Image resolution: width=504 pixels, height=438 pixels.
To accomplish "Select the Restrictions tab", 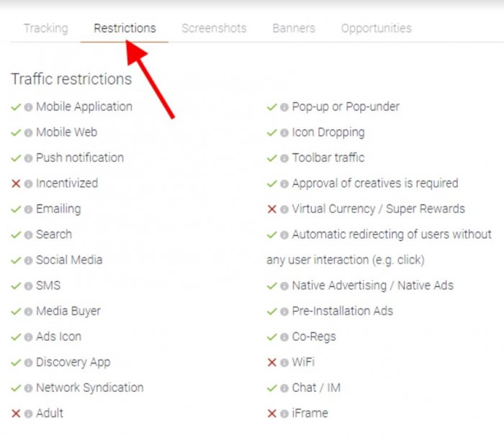I will click(125, 29).
